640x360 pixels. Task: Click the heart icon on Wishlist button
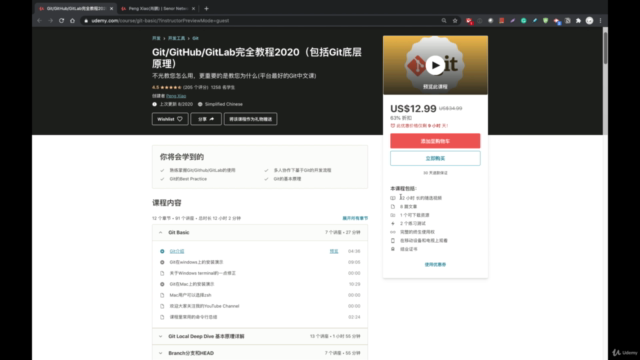tap(180, 119)
